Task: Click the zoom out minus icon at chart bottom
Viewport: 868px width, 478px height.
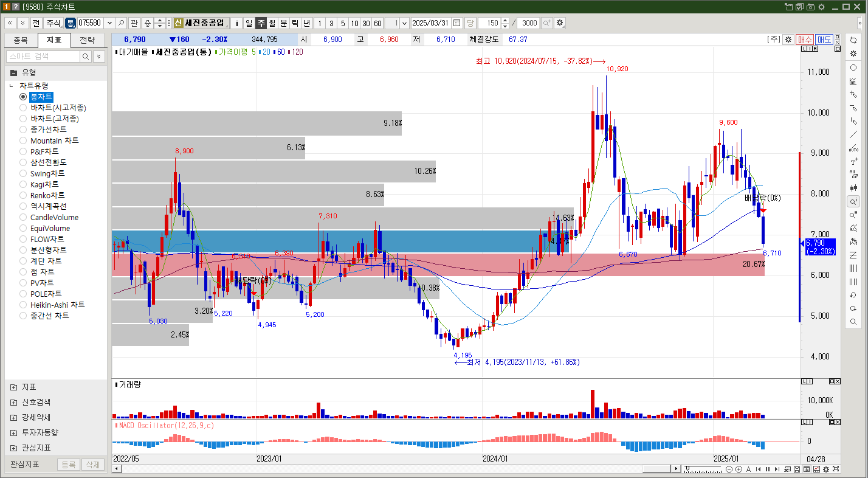Action: [729, 469]
